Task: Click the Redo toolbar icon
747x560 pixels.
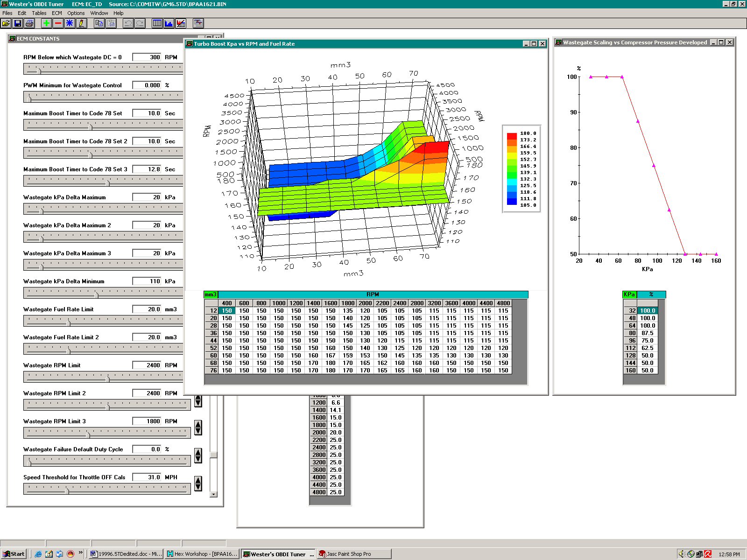Action: pyautogui.click(x=140, y=23)
